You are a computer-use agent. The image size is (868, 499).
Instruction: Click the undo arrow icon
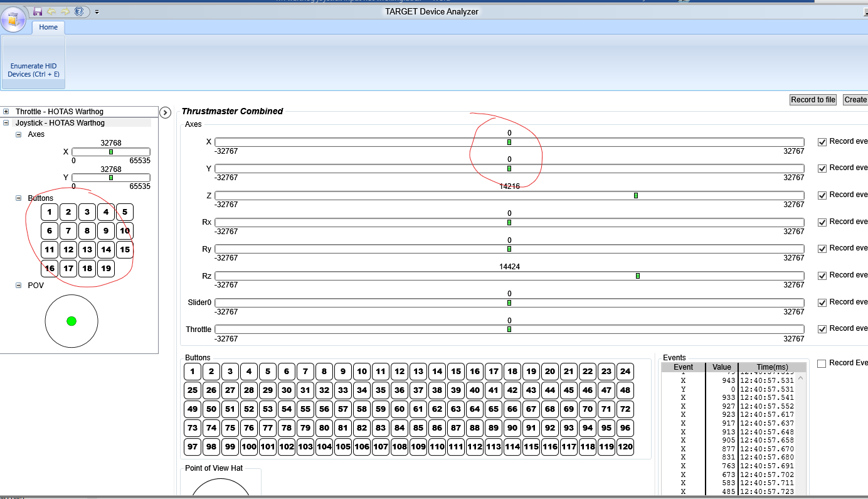pyautogui.click(x=51, y=11)
